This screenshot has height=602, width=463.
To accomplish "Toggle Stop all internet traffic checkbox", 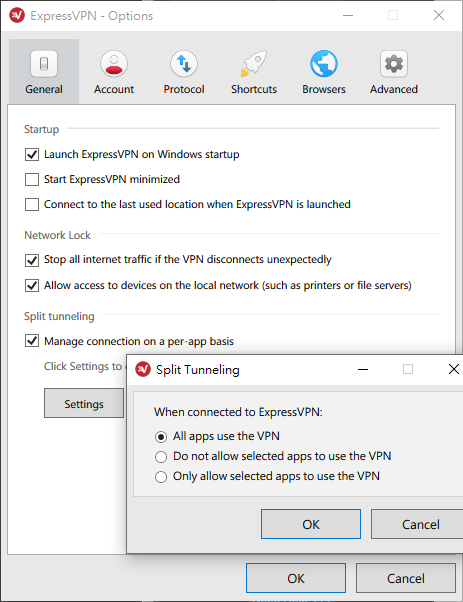I will coord(32,260).
